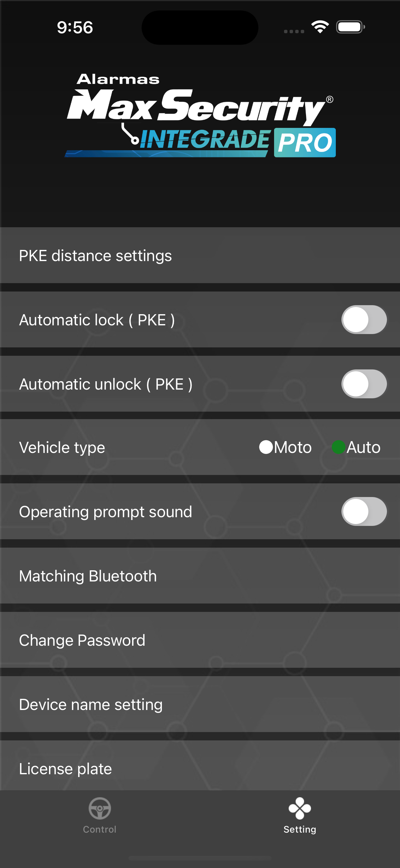Tap the Control steering wheel icon

tap(100, 808)
